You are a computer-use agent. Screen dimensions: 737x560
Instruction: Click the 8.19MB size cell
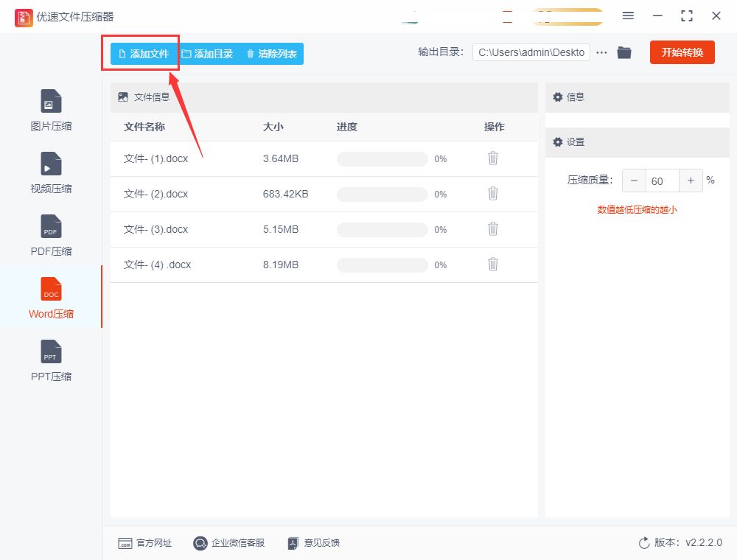(281, 265)
